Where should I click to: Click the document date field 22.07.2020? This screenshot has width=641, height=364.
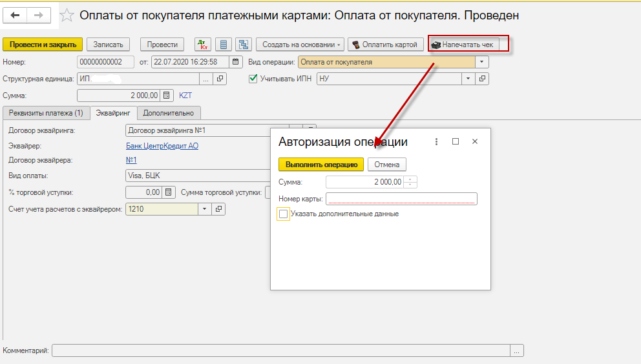pyautogui.click(x=190, y=62)
